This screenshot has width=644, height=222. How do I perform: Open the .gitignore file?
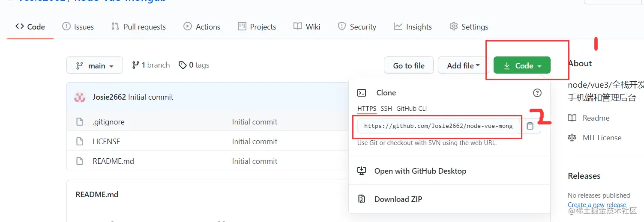pos(108,122)
